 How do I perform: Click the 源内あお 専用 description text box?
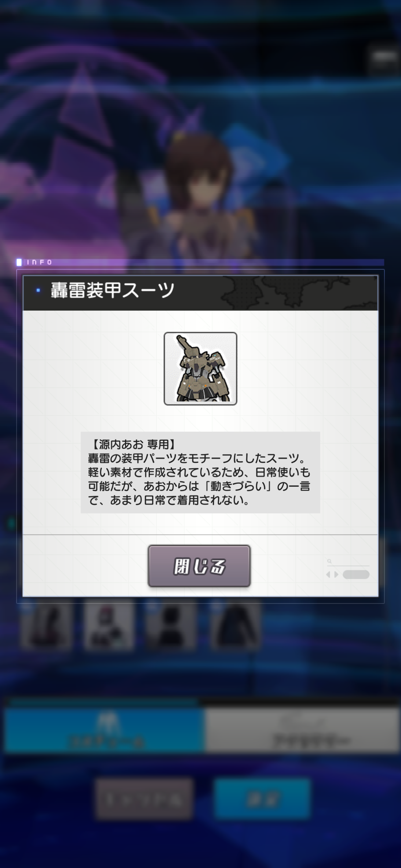200,472
